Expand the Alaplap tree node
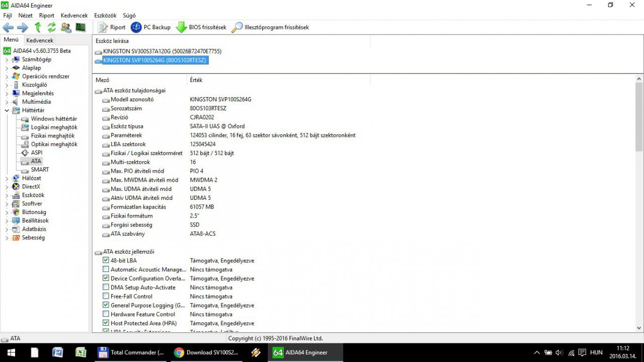The image size is (644, 362). click(7, 68)
